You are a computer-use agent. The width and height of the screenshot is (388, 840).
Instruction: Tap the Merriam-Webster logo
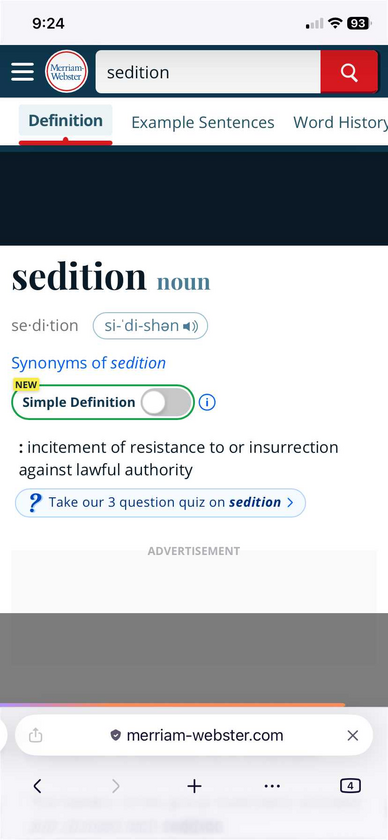(x=66, y=72)
